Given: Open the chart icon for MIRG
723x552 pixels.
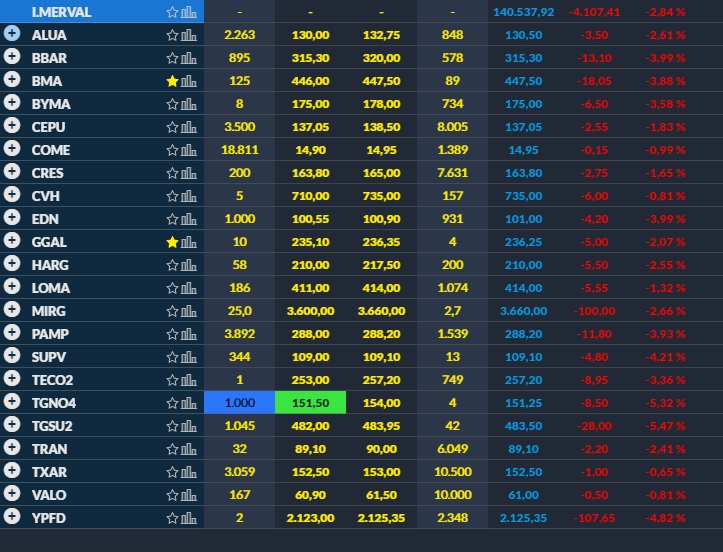Looking at the screenshot, I should click(x=189, y=311).
